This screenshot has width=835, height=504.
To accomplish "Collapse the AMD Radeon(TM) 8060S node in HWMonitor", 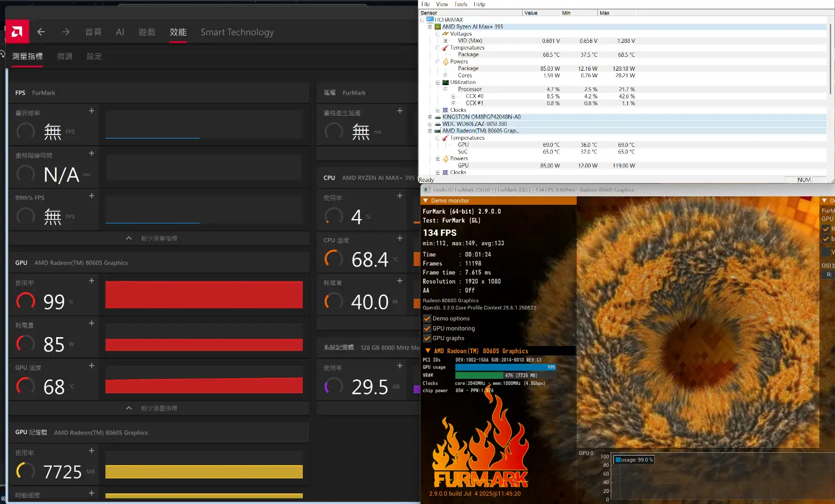I will [x=430, y=131].
